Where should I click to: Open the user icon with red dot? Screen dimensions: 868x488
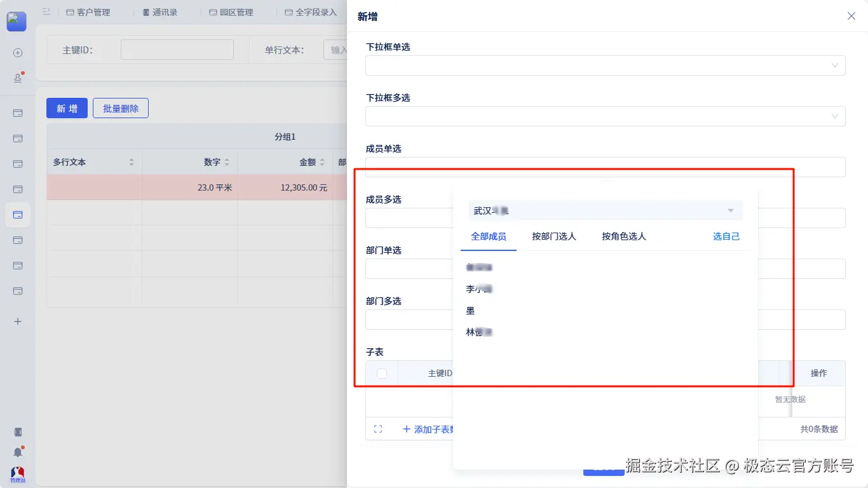(18, 78)
